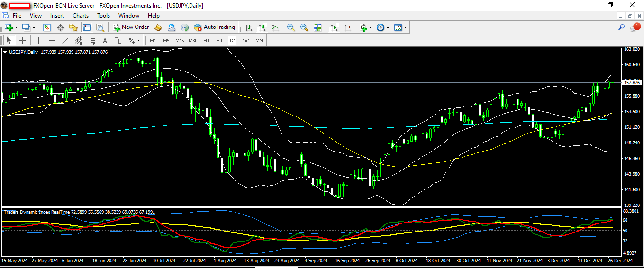Expand the Profiles dropdown arrow
The height and width of the screenshot is (268, 644).
click(34, 27)
